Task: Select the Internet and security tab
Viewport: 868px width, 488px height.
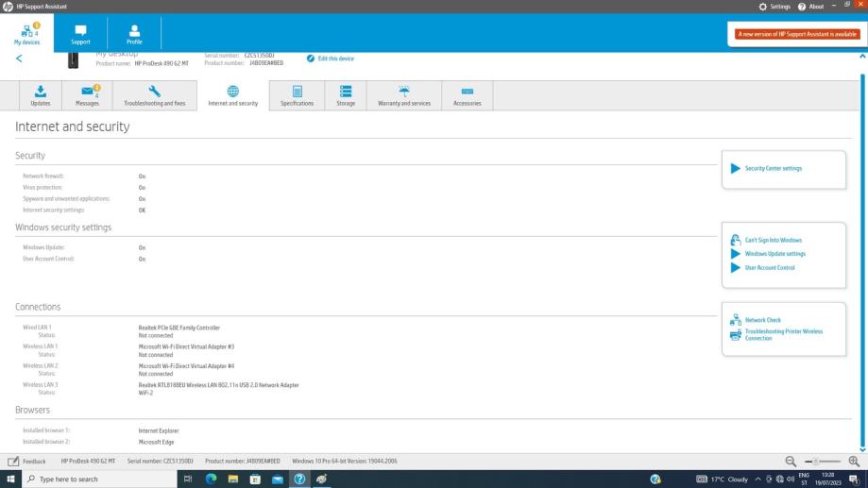Action: [x=233, y=95]
